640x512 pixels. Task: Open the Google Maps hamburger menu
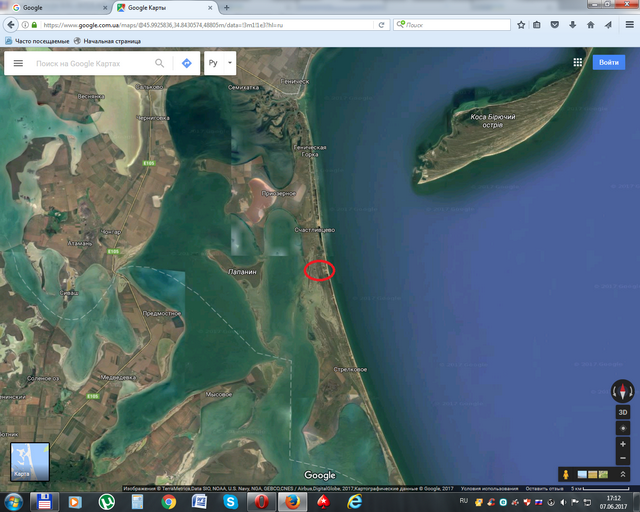[18, 63]
